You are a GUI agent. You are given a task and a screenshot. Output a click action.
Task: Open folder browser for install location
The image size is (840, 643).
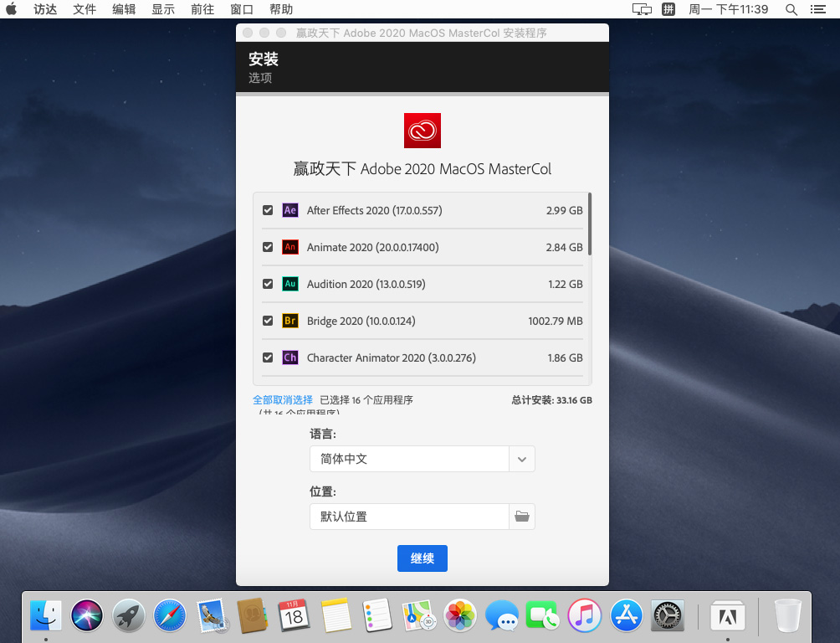(522, 517)
